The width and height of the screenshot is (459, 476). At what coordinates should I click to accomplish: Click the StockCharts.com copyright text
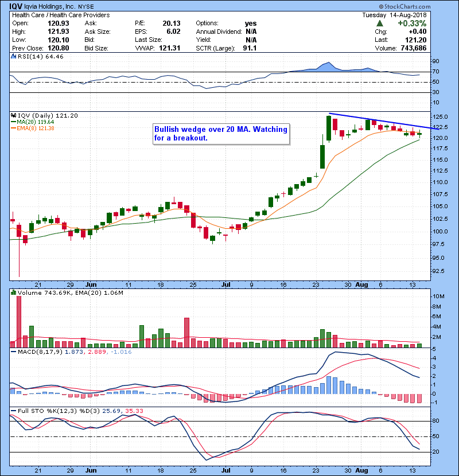click(404, 6)
